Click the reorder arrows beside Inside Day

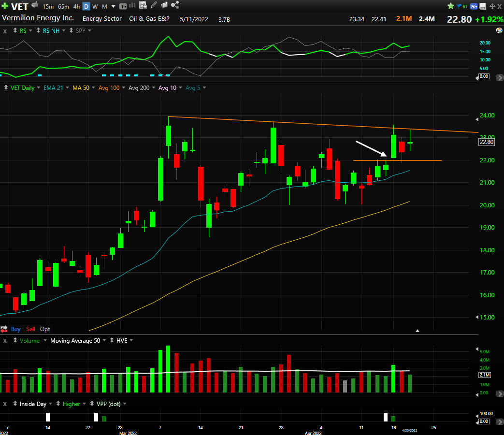point(15,404)
